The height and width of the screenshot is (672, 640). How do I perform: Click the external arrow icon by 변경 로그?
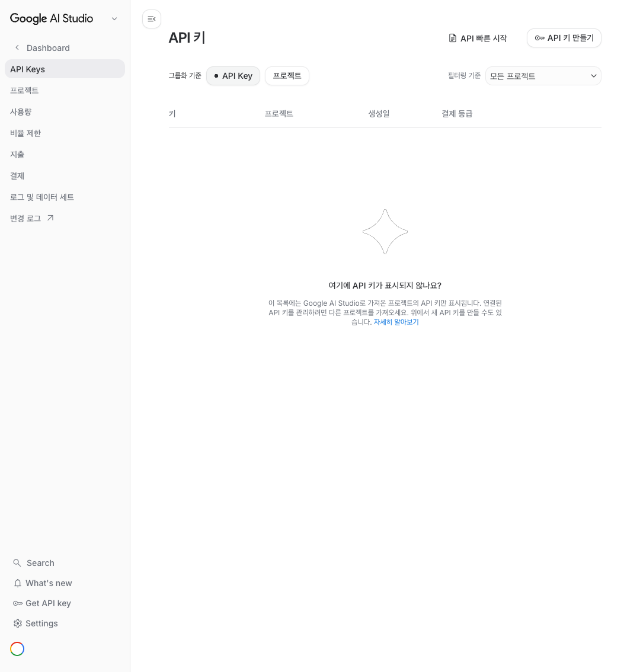point(50,218)
